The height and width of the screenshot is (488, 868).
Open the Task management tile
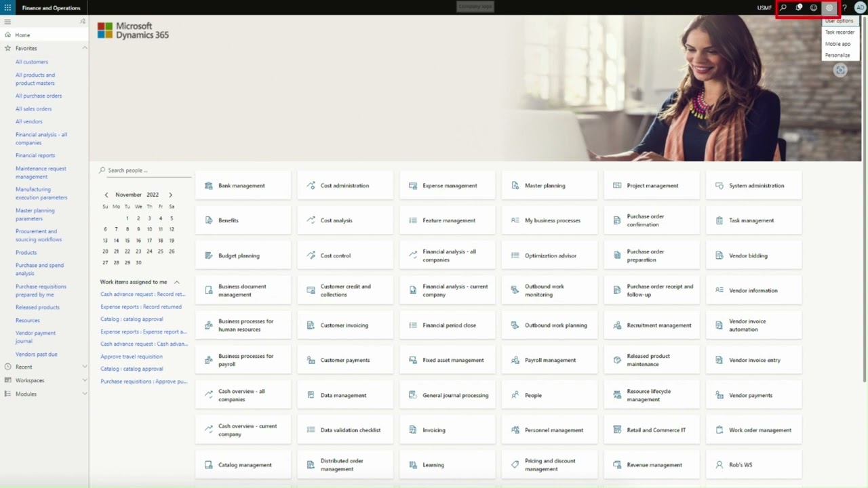tap(754, 220)
